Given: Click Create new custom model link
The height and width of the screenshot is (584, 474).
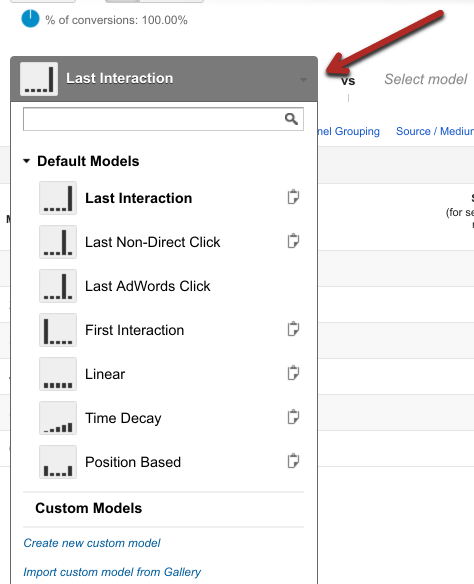Looking at the screenshot, I should coord(92,543).
